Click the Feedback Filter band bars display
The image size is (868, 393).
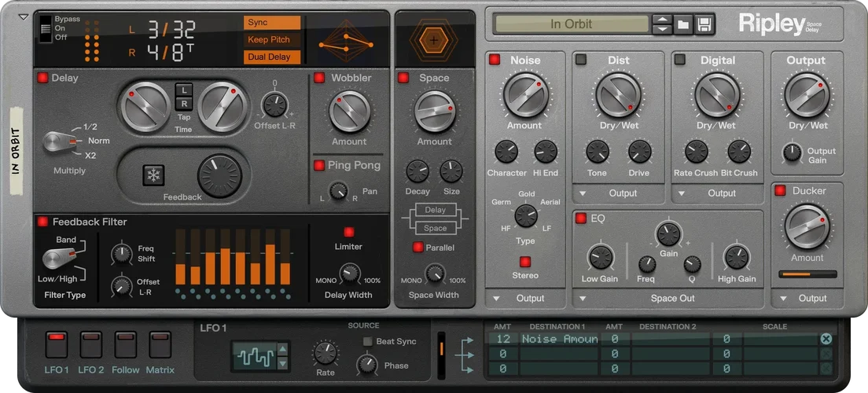236,257
